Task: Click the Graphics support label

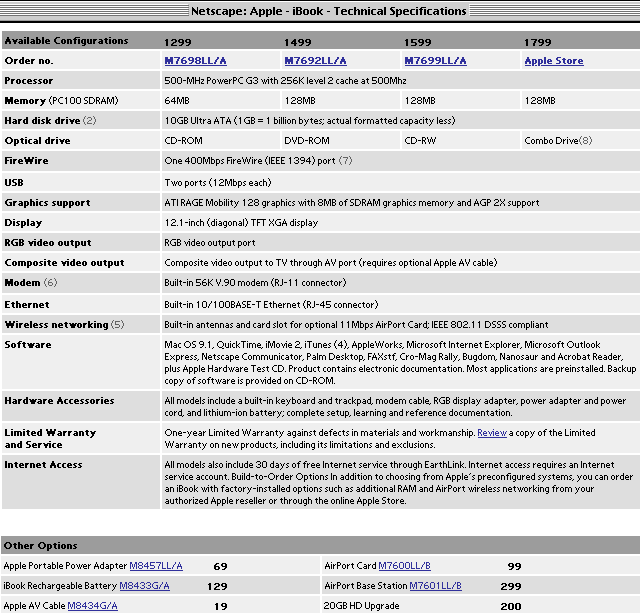Action: pos(47,203)
